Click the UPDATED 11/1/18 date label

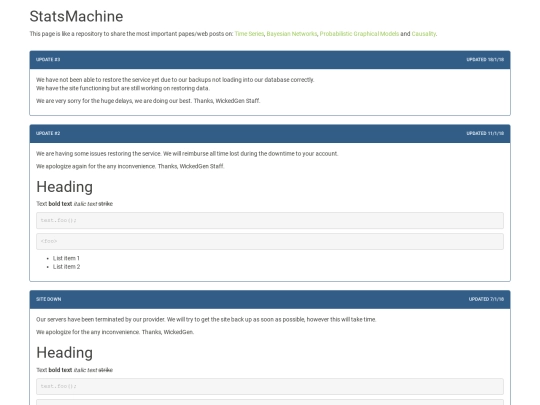click(485, 133)
